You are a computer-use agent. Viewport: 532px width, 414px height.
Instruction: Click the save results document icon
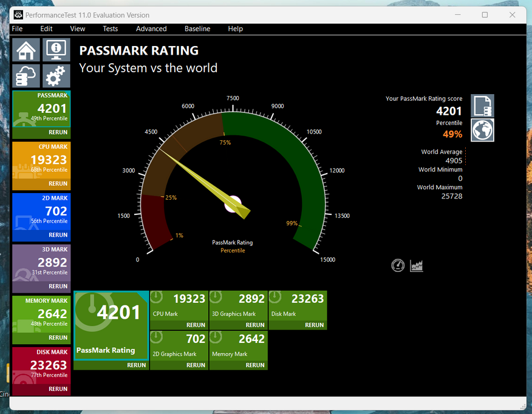click(x=482, y=106)
